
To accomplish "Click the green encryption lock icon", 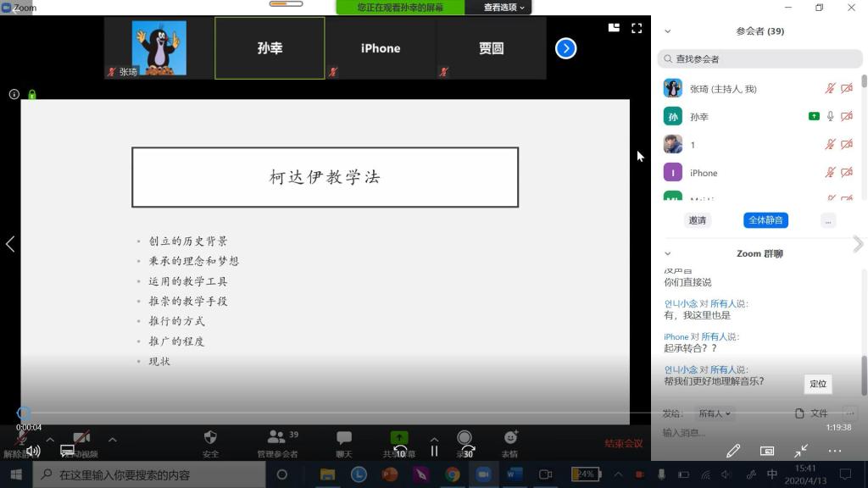I will tap(32, 95).
